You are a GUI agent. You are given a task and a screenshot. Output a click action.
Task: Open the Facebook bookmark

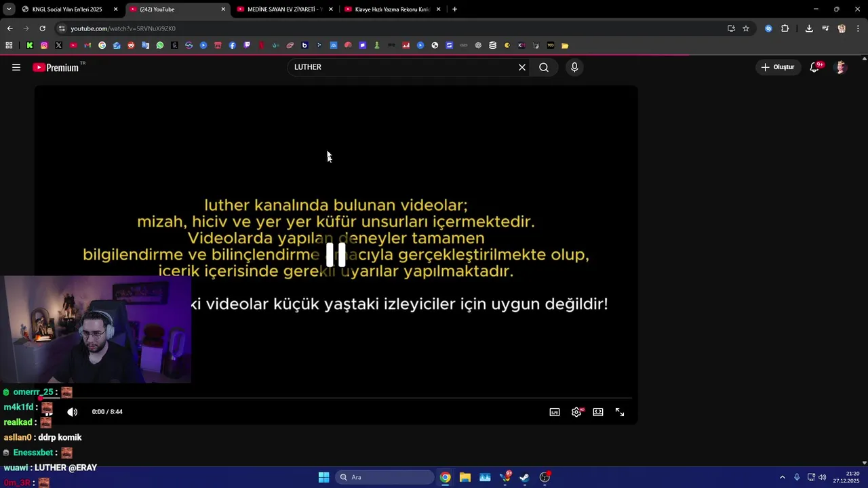tap(233, 45)
